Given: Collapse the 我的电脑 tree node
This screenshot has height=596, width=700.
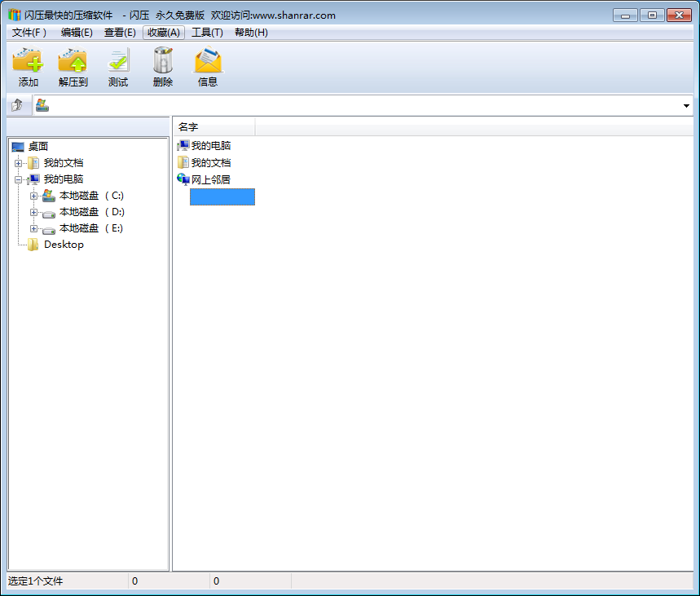Looking at the screenshot, I should 19,179.
